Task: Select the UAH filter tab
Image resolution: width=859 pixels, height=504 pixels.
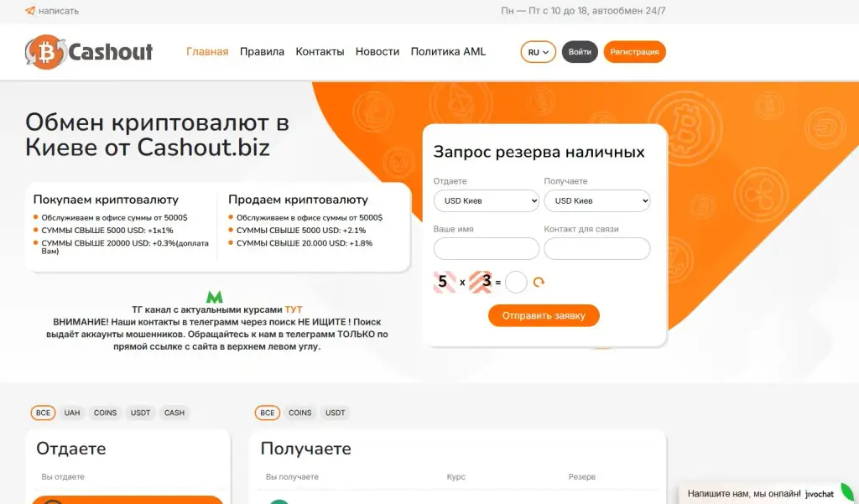Action: click(x=72, y=413)
